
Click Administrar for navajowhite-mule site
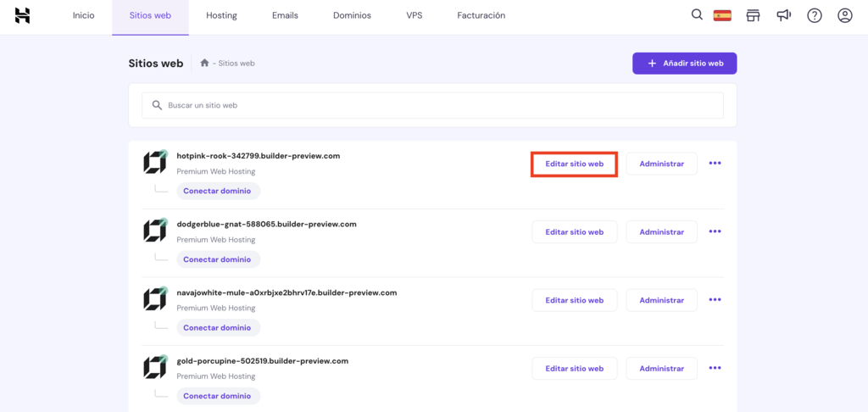[x=661, y=300]
